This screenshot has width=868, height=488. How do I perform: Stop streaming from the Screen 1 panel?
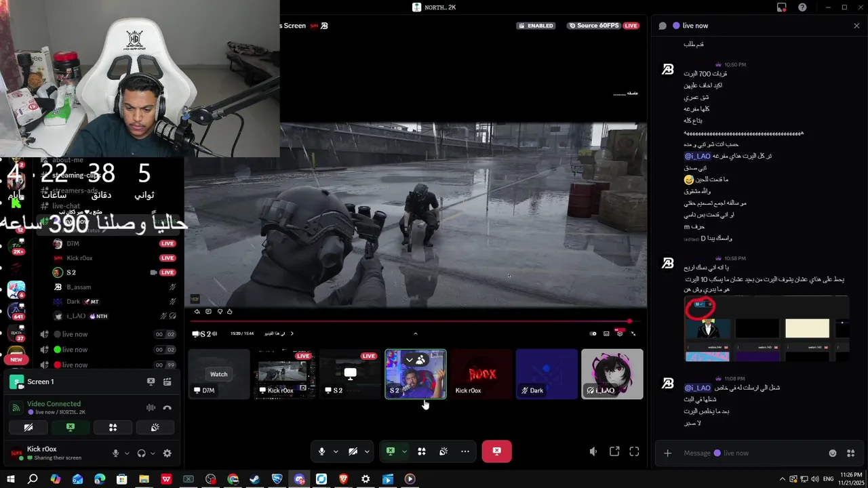tap(151, 382)
